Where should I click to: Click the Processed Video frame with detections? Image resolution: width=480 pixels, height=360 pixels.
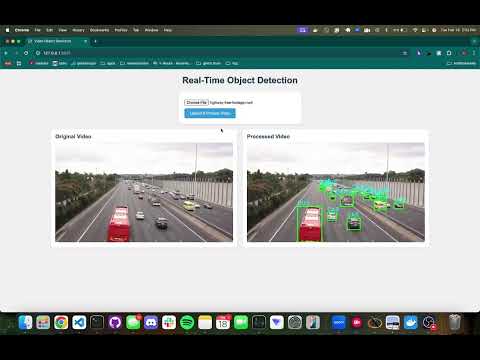[x=336, y=192]
